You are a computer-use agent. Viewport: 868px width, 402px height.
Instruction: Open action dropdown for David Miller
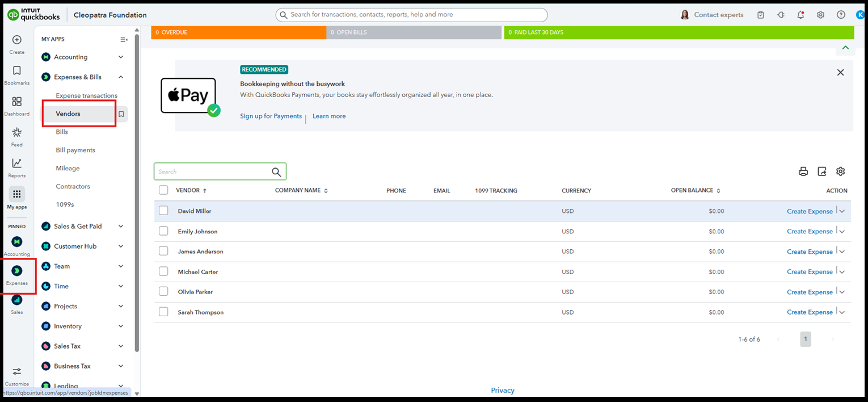(x=842, y=211)
